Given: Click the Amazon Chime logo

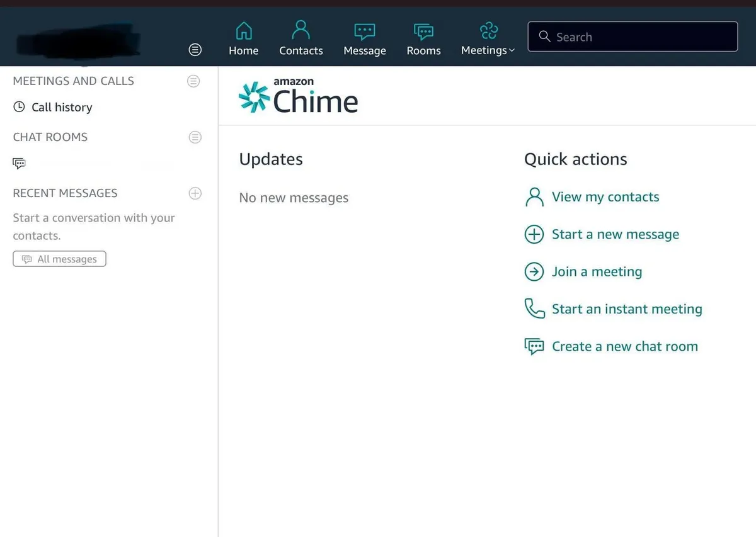Looking at the screenshot, I should [299, 96].
